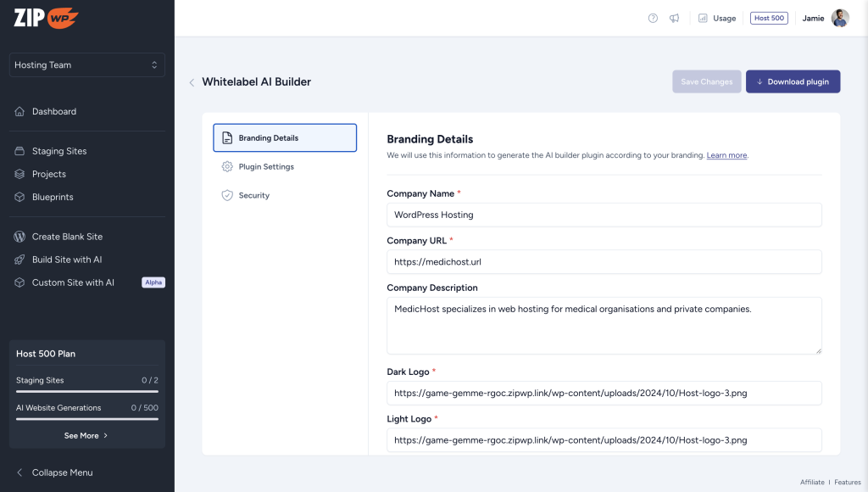Click the announcements megaphone icon
Screen dimensions: 868x492
[675, 19]
